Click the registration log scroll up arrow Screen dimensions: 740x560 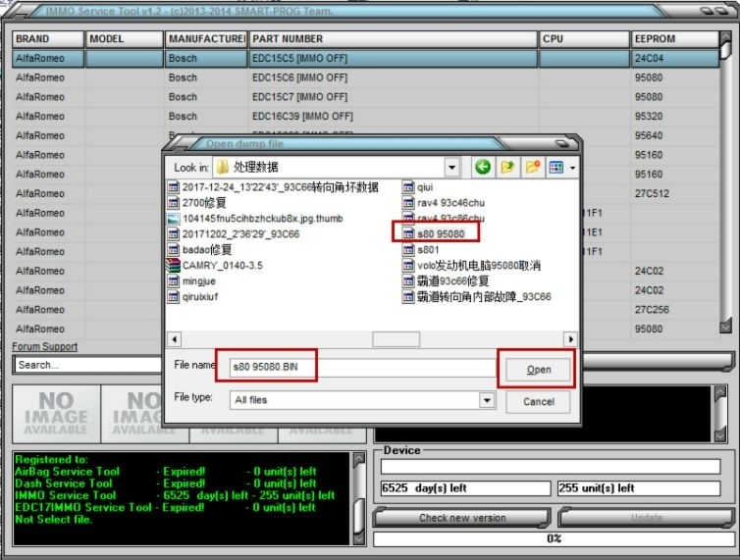pos(359,459)
